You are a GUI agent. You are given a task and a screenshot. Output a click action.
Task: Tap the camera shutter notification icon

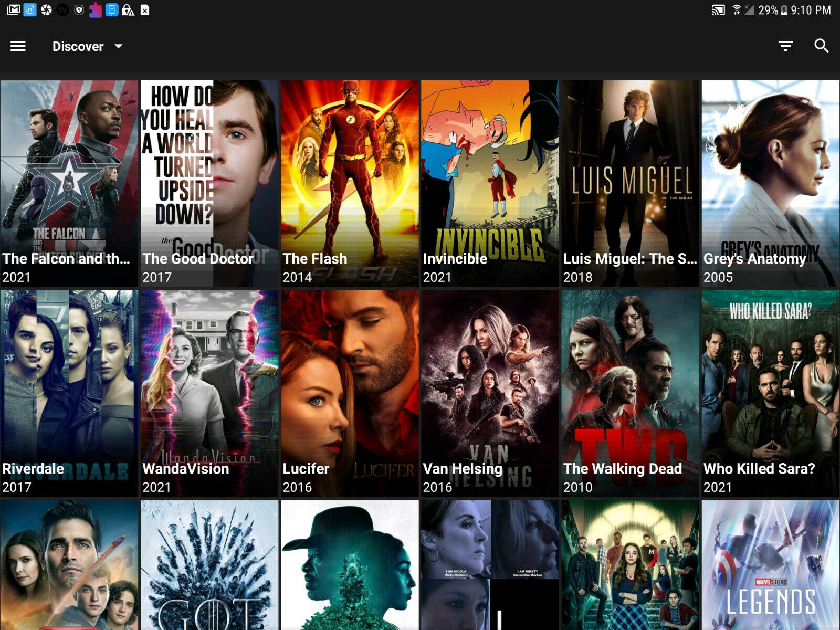(x=46, y=10)
